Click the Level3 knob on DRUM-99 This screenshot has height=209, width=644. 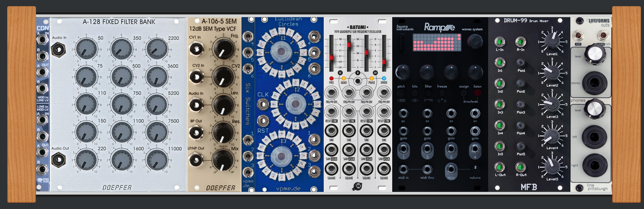click(x=551, y=103)
